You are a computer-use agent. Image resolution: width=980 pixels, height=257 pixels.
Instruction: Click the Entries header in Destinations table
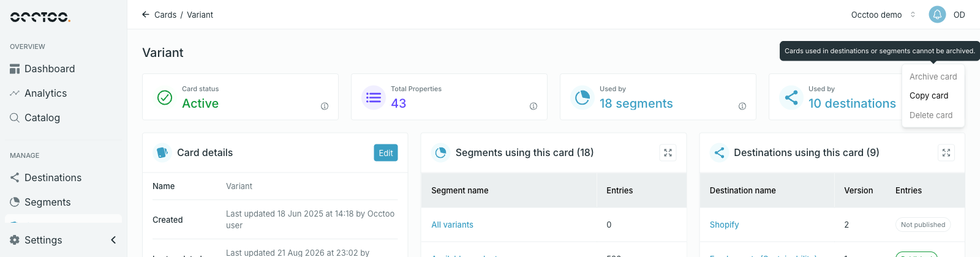click(908, 190)
